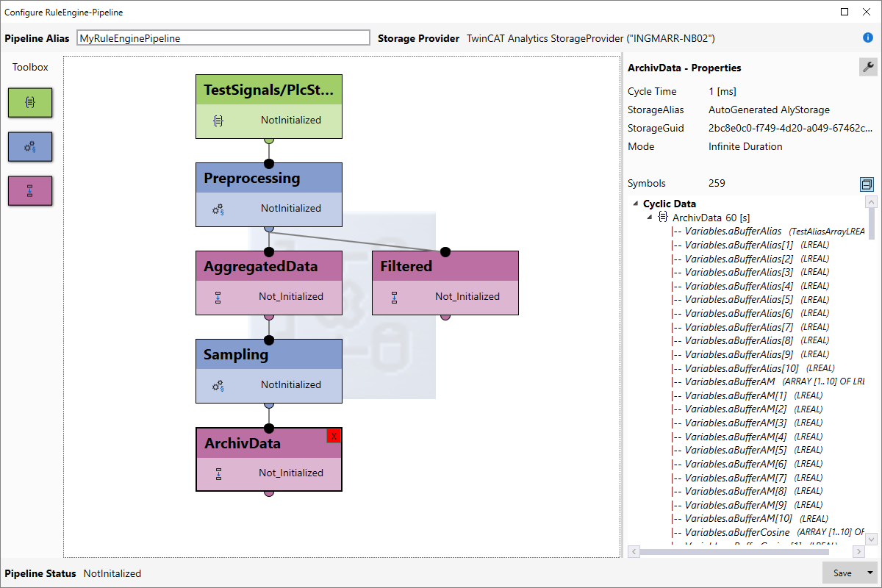Click the storage icon in ArchivData node

coord(218,473)
